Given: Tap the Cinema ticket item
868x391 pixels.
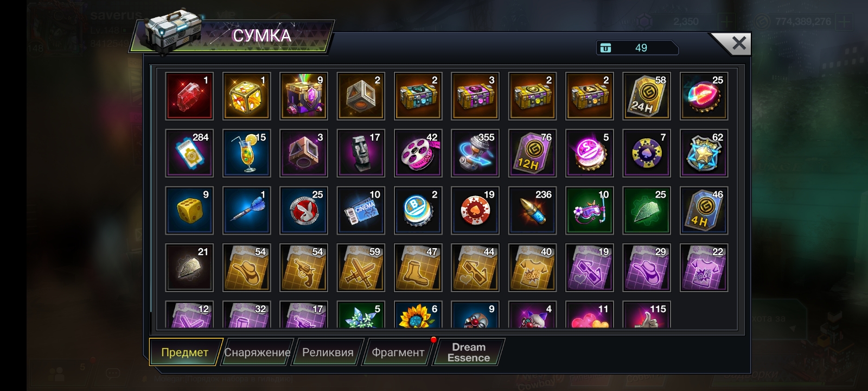Looking at the screenshot, I should pos(361,211).
